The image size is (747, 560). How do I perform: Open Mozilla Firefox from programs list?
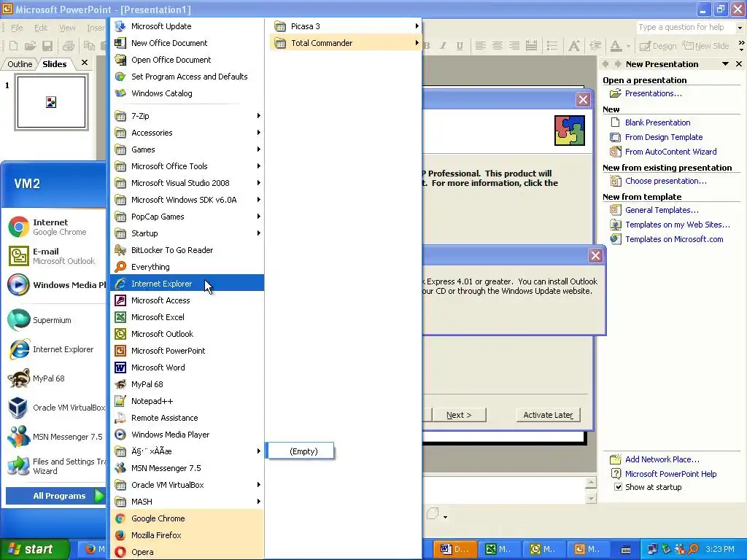pos(187,535)
